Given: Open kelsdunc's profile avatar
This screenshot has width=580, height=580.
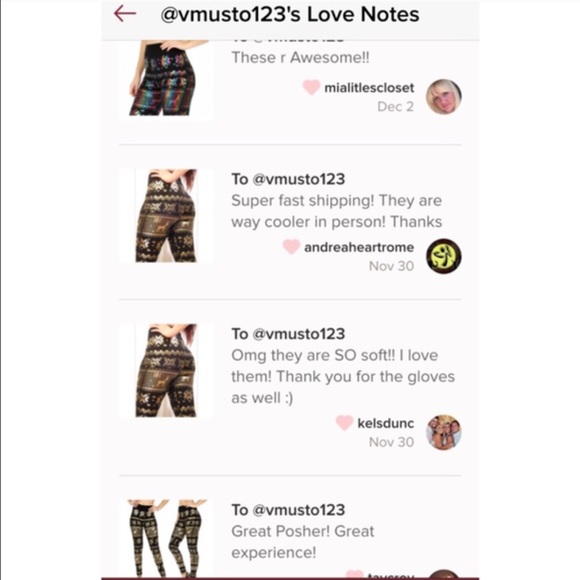Looking at the screenshot, I should coord(444,432).
